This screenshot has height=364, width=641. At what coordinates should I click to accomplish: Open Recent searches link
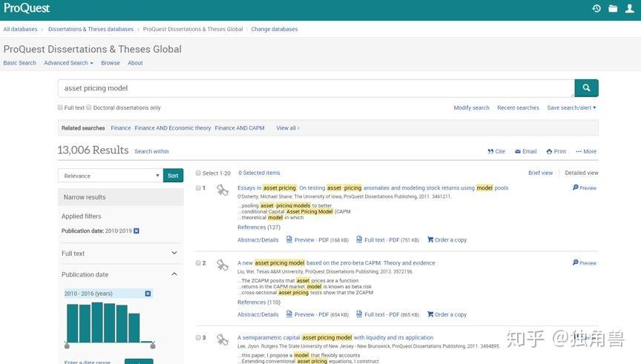pos(518,107)
